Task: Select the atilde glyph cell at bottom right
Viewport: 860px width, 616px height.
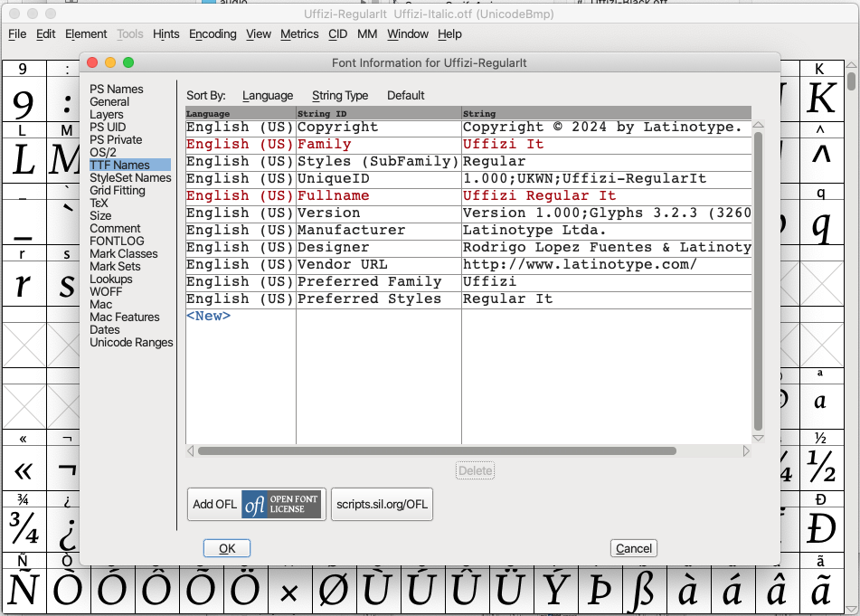Action: [821, 590]
